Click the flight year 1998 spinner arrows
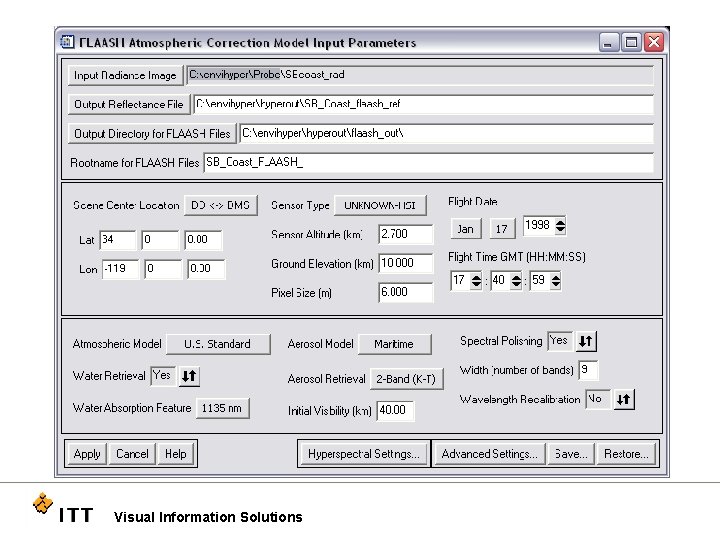The height and width of the screenshot is (540, 720). click(x=560, y=226)
